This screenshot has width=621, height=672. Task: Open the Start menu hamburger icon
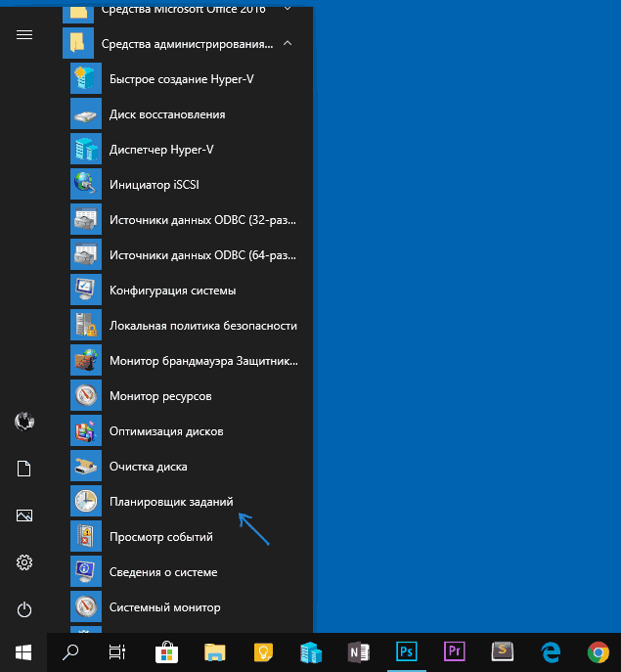(x=24, y=34)
